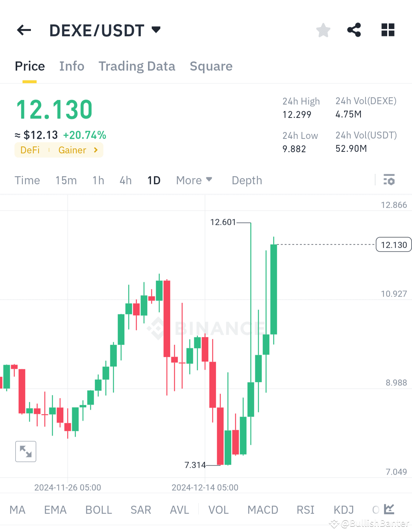Open the markets grid icon top right
This screenshot has width=412, height=532.
pyautogui.click(x=388, y=30)
